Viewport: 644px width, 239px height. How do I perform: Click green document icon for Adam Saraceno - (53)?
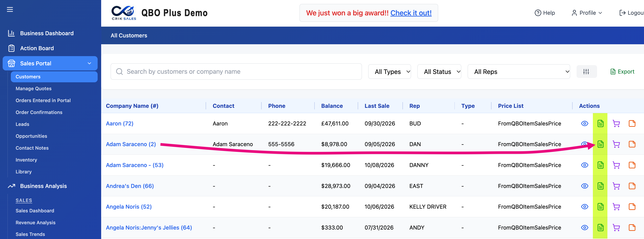click(x=600, y=165)
